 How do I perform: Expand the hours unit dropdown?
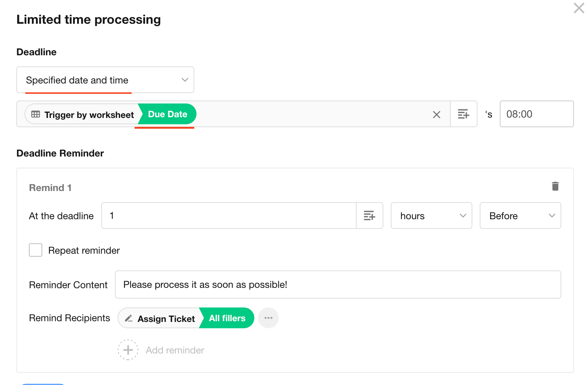coord(431,216)
